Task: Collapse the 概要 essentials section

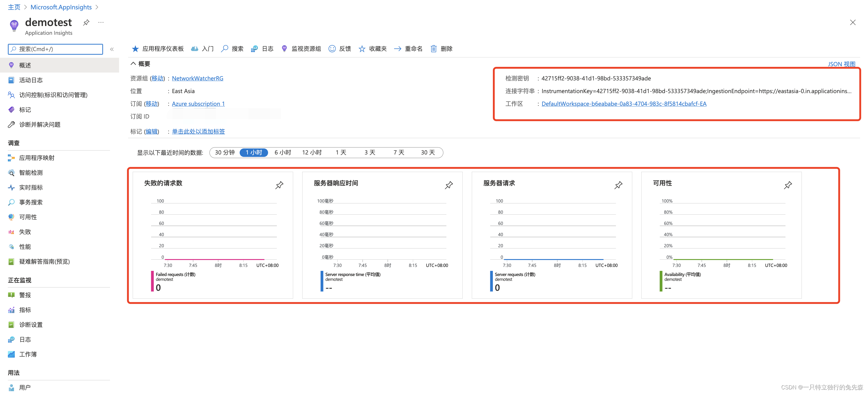Action: tap(133, 64)
